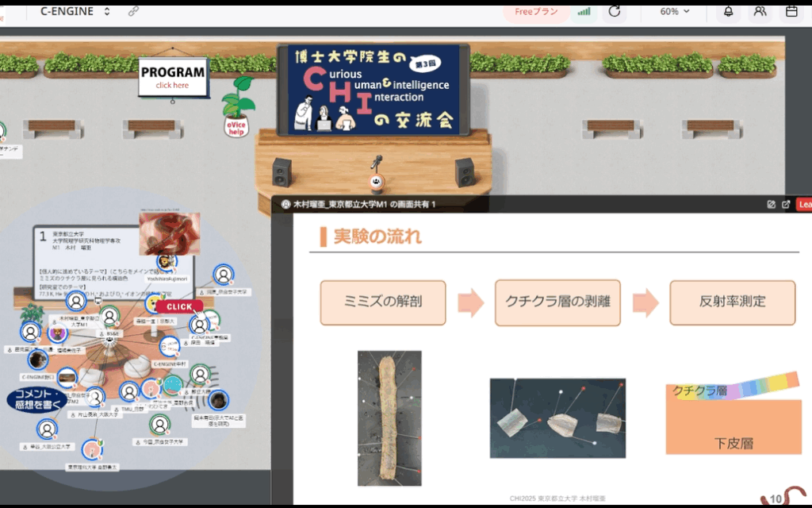This screenshot has height=508, width=812.
Task: Click the 木村瑠亜 の画面共有 1 title
Action: click(364, 204)
